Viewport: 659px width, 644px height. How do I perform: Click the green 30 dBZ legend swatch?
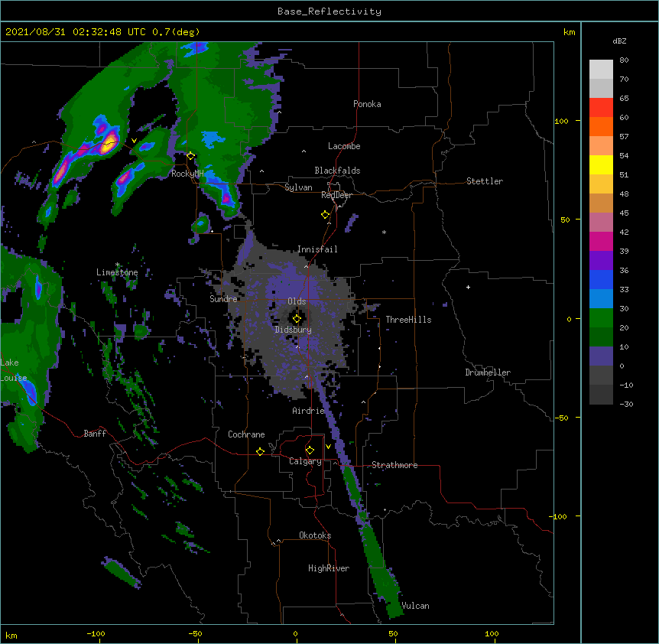tap(601, 318)
